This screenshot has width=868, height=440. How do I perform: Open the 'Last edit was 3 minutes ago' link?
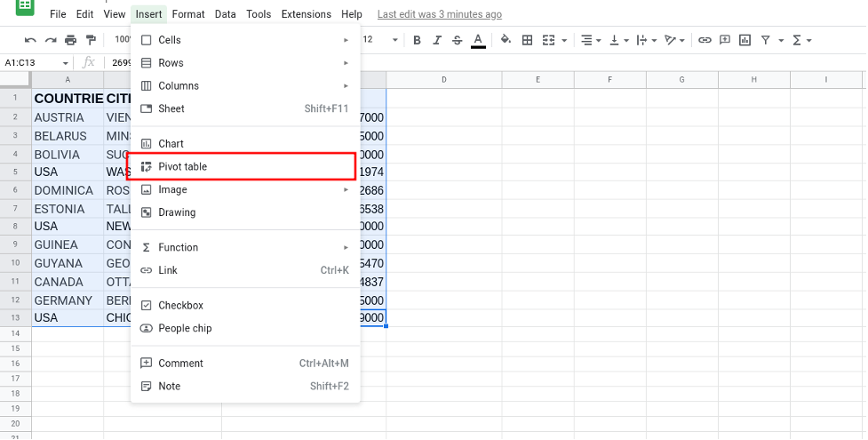(x=440, y=14)
